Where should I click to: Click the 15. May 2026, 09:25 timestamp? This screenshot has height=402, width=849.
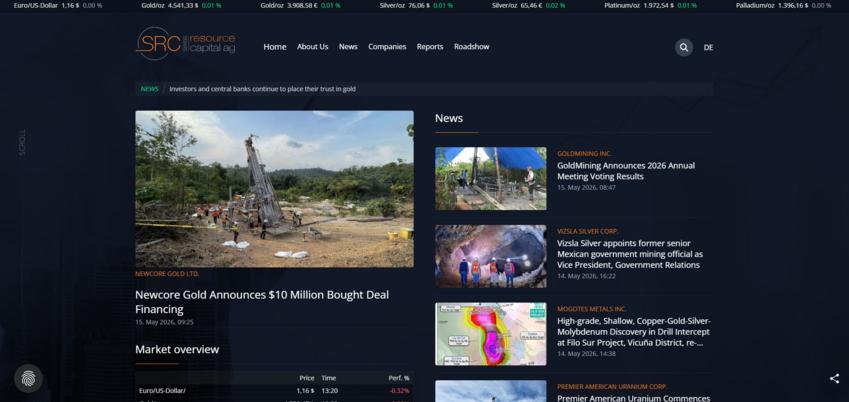coord(164,322)
